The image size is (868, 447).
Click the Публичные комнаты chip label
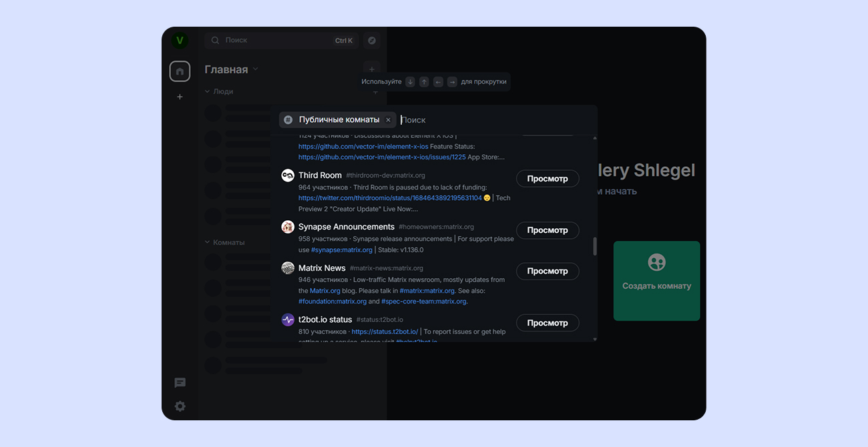point(339,120)
